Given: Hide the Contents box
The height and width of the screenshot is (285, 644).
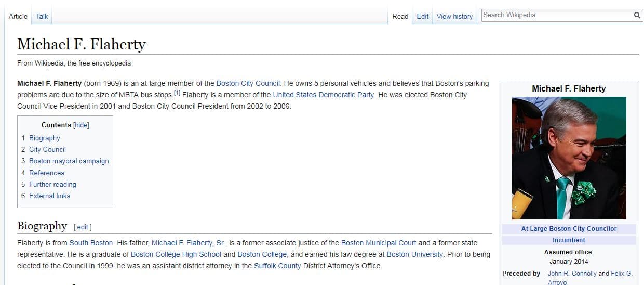Looking at the screenshot, I should pyautogui.click(x=81, y=125).
